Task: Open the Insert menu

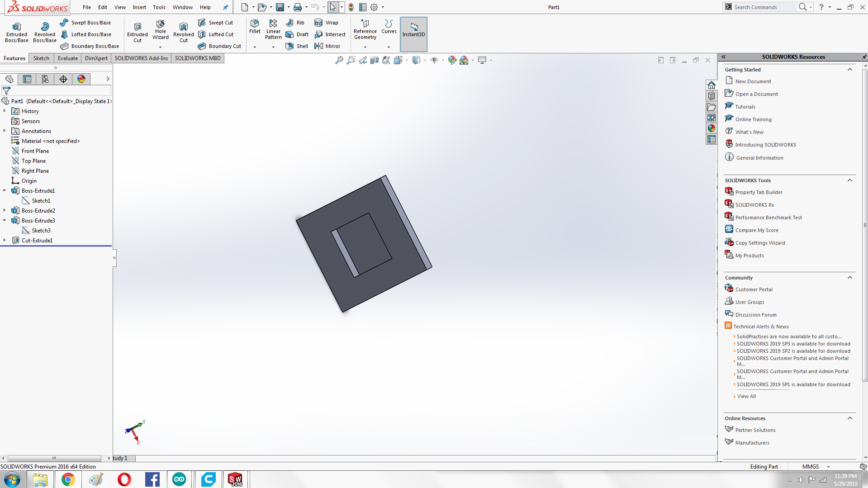Action: pos(139,7)
